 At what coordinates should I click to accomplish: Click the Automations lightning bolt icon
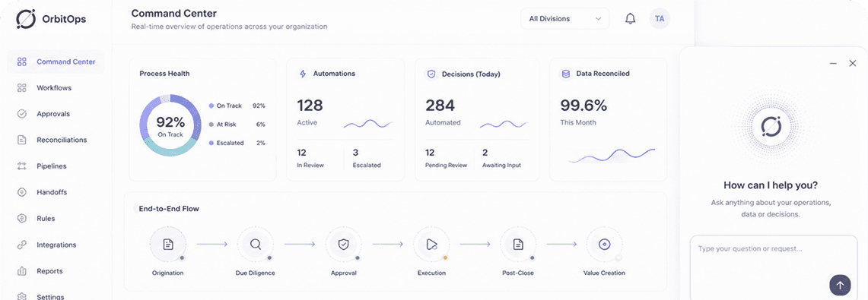tap(302, 74)
